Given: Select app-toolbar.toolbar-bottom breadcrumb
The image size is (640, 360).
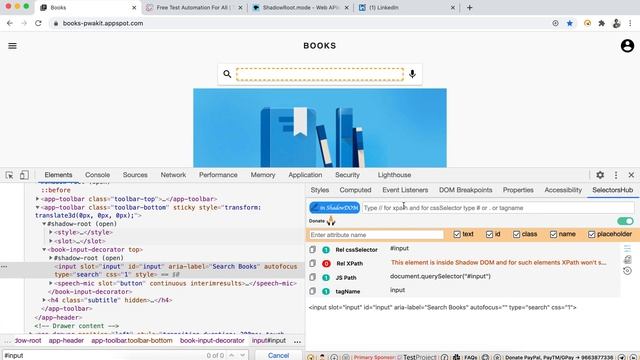Looking at the screenshot, I should (132, 340).
